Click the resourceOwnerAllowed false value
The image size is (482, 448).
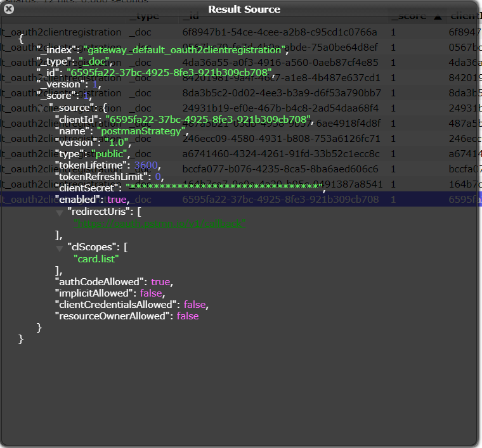tap(188, 316)
